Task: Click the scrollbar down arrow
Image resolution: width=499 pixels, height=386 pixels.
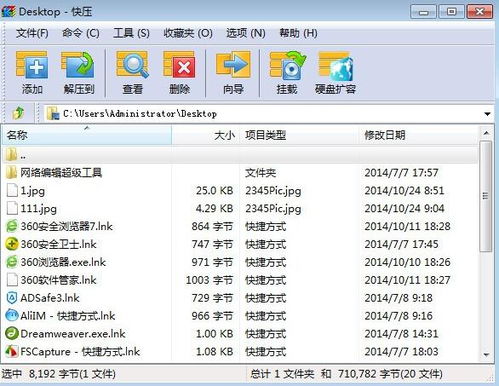Action: click(486, 354)
